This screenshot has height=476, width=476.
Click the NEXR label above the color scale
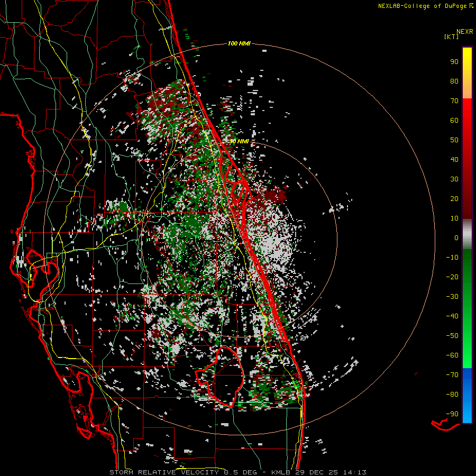click(465, 32)
